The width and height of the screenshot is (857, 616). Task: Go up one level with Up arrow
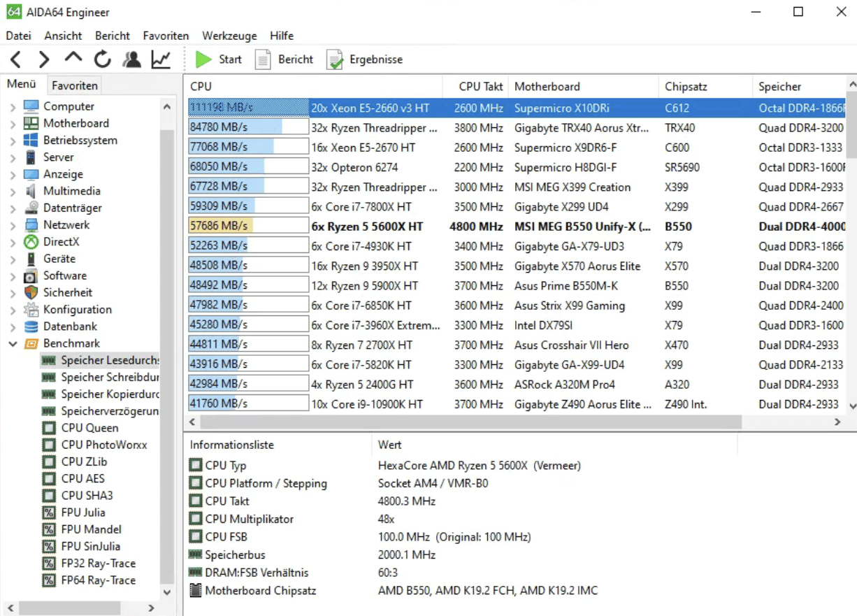73,58
